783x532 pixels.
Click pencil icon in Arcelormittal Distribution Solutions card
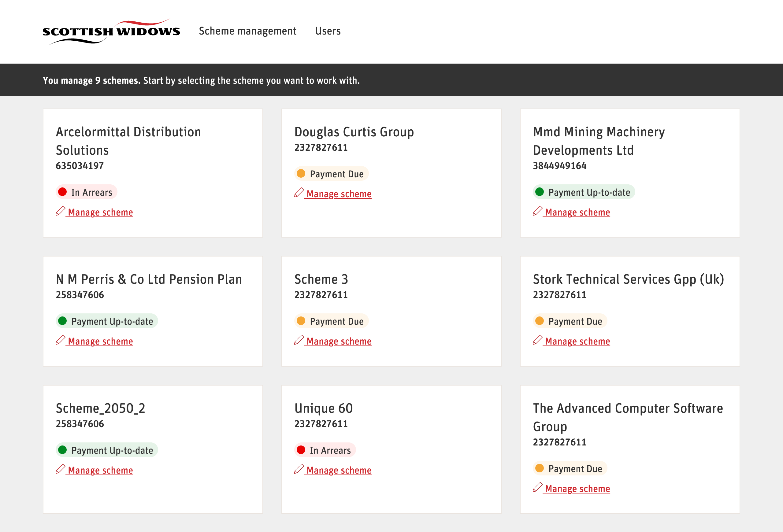tap(61, 211)
